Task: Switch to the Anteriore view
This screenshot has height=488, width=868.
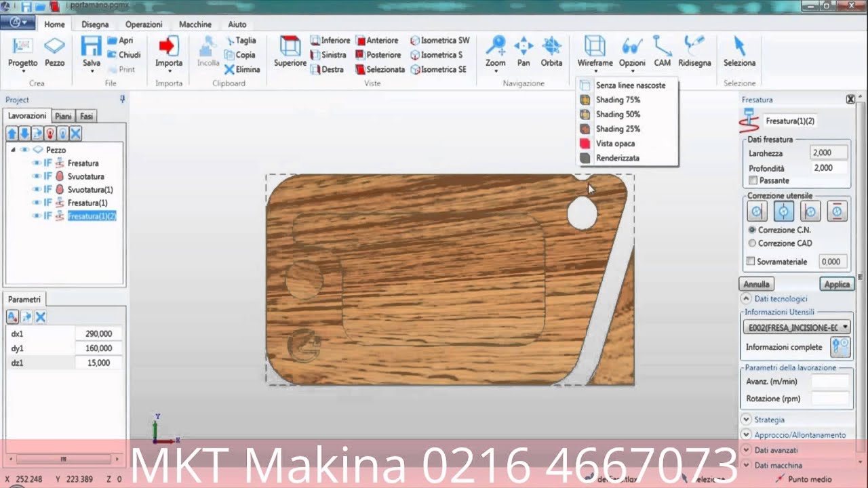Action: pyautogui.click(x=377, y=41)
